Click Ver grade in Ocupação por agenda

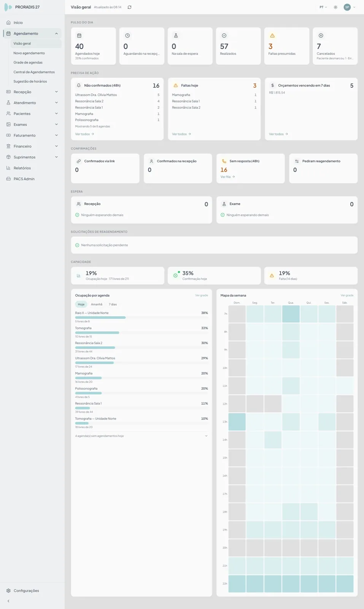202,295
